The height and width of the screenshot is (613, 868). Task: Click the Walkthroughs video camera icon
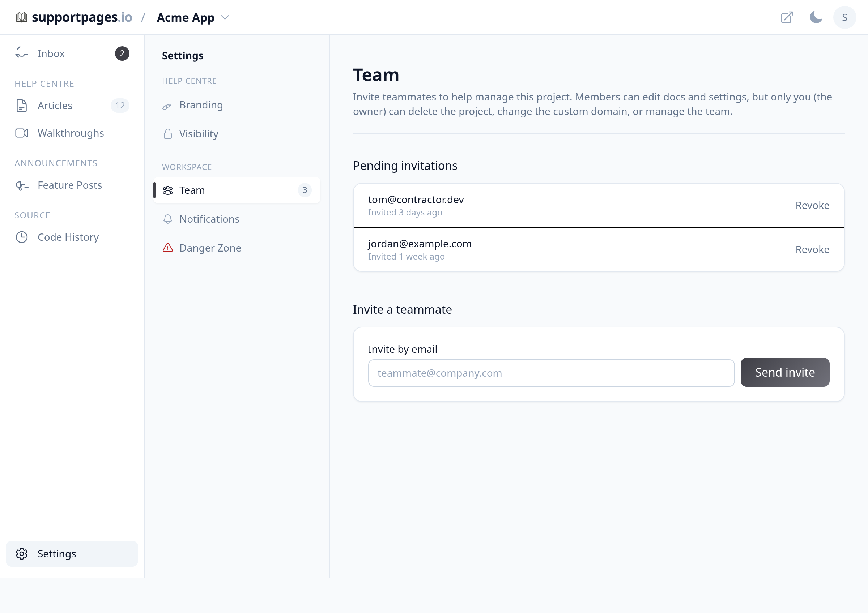click(x=22, y=133)
